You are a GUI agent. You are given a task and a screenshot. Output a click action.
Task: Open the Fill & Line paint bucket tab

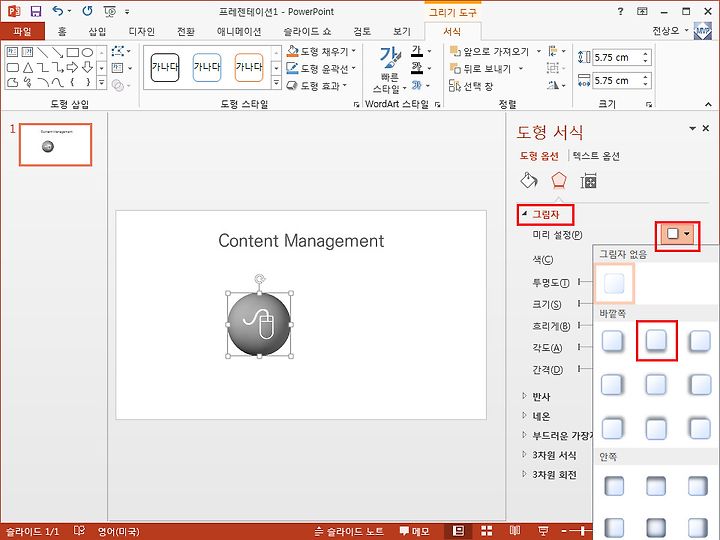click(529, 180)
